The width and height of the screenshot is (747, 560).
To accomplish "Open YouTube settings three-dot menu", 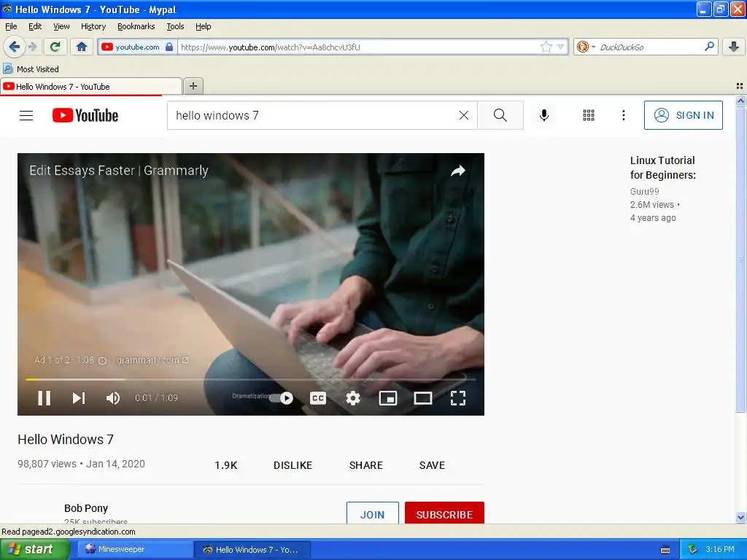I will point(623,115).
